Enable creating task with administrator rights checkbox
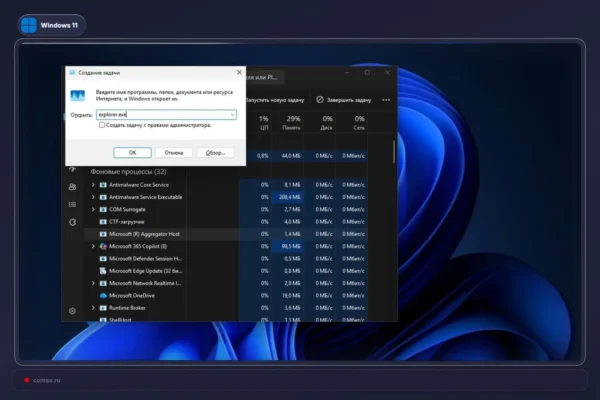Image resolution: width=600 pixels, height=400 pixels. pos(102,125)
